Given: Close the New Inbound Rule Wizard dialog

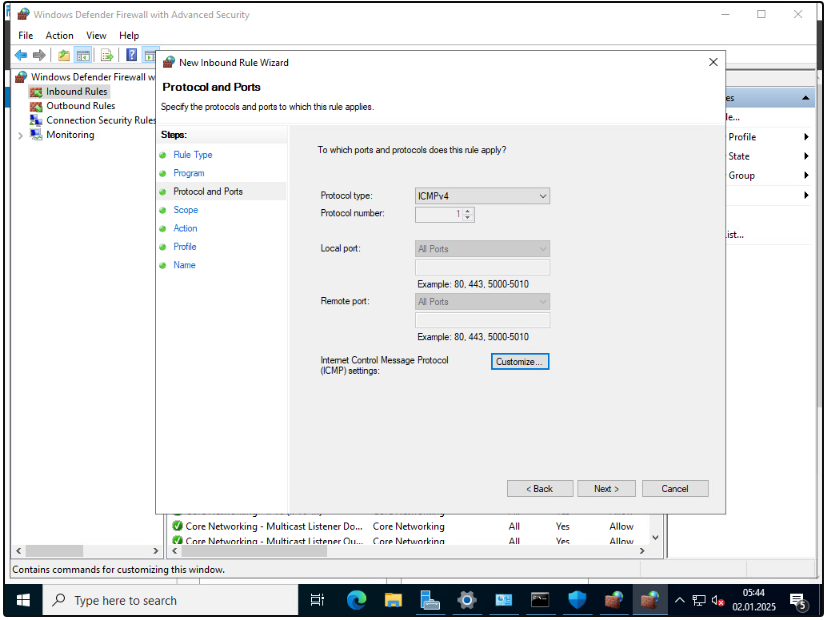Looking at the screenshot, I should pos(713,62).
